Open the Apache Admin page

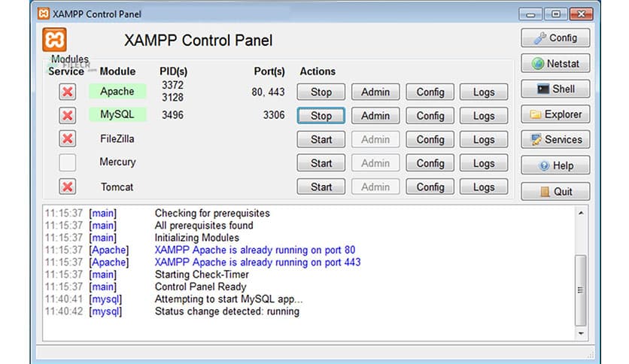coord(375,92)
